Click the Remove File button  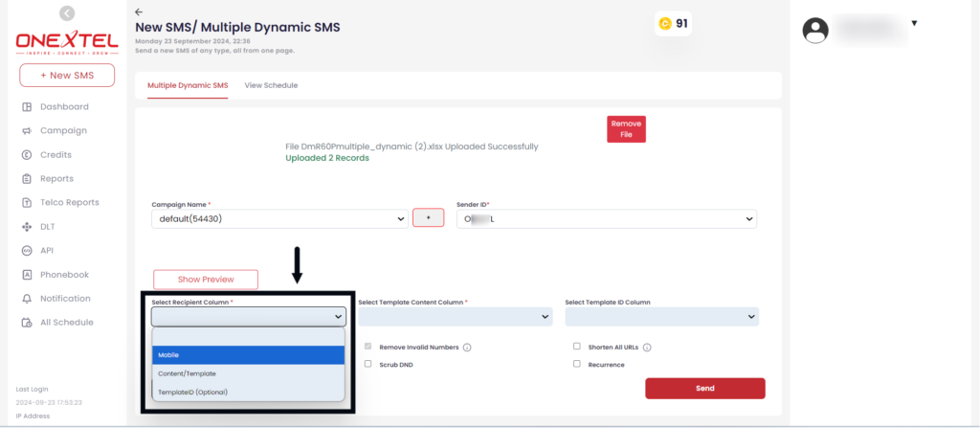point(626,129)
